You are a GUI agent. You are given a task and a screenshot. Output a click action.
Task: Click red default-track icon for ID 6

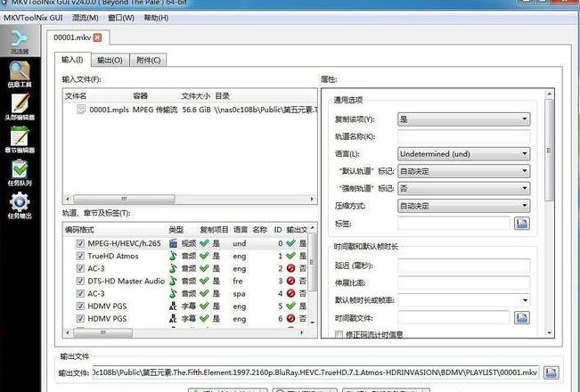(291, 319)
